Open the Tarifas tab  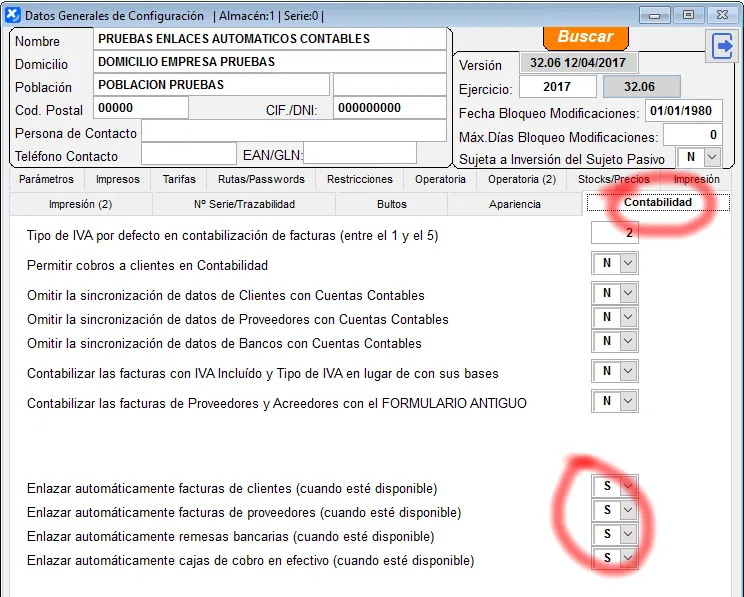point(179,179)
